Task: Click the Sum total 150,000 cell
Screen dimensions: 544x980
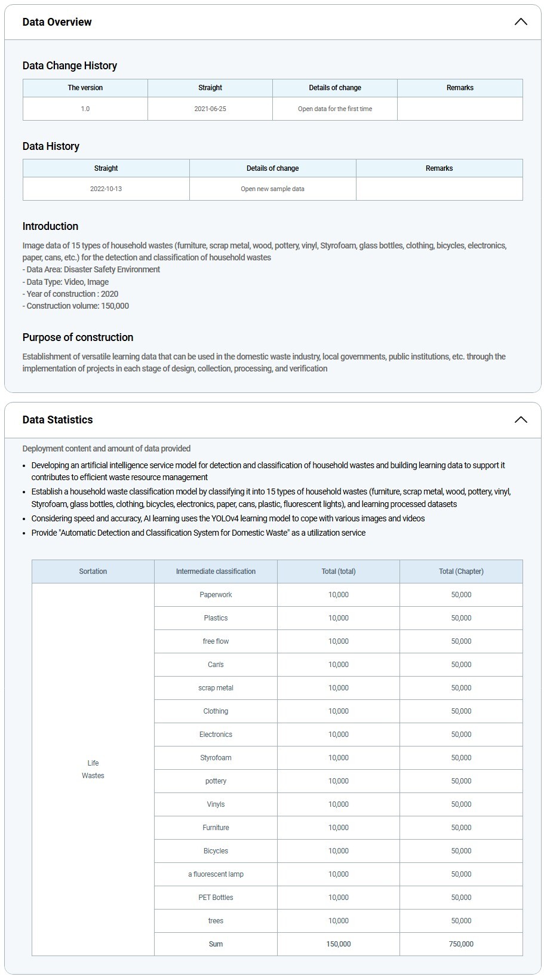Action: click(x=339, y=944)
